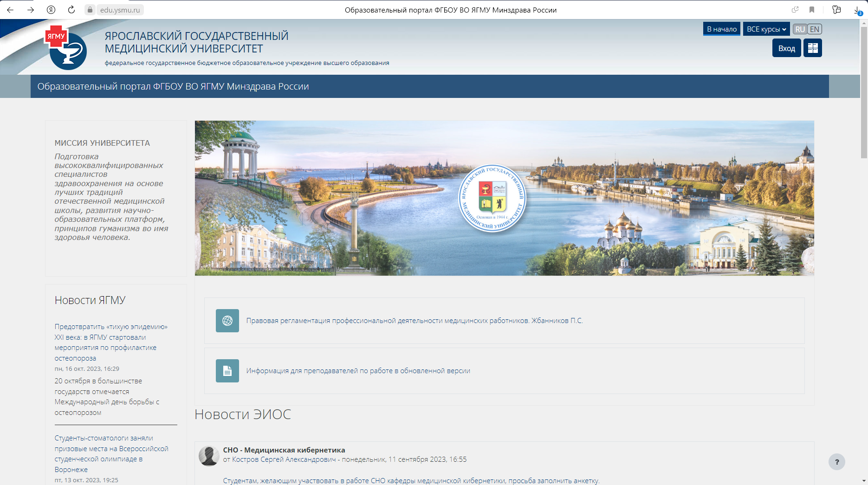Click the page vertical scrollbar
Image resolution: width=868 pixels, height=485 pixels.
pyautogui.click(x=864, y=93)
